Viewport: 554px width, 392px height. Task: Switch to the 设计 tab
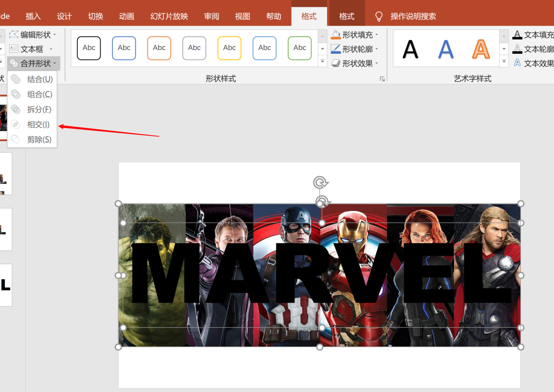(64, 16)
